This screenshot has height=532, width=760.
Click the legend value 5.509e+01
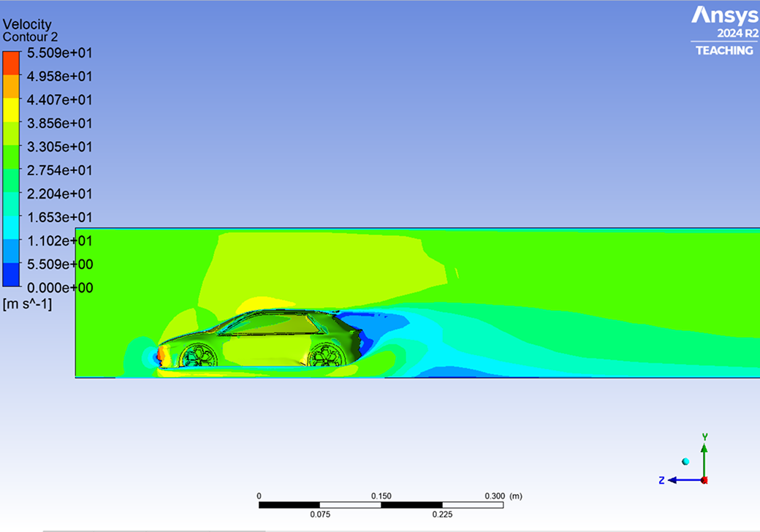60,53
